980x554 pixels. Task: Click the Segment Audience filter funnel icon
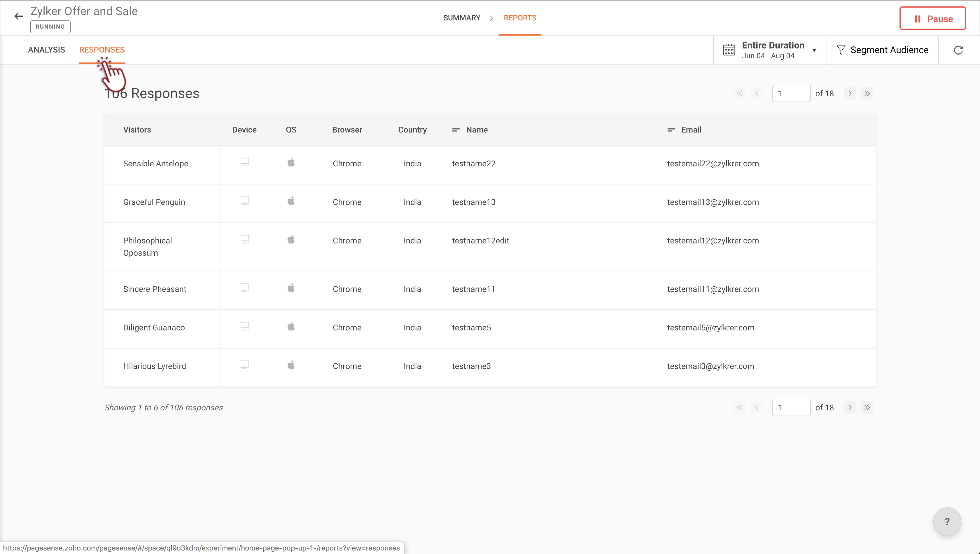tap(841, 50)
